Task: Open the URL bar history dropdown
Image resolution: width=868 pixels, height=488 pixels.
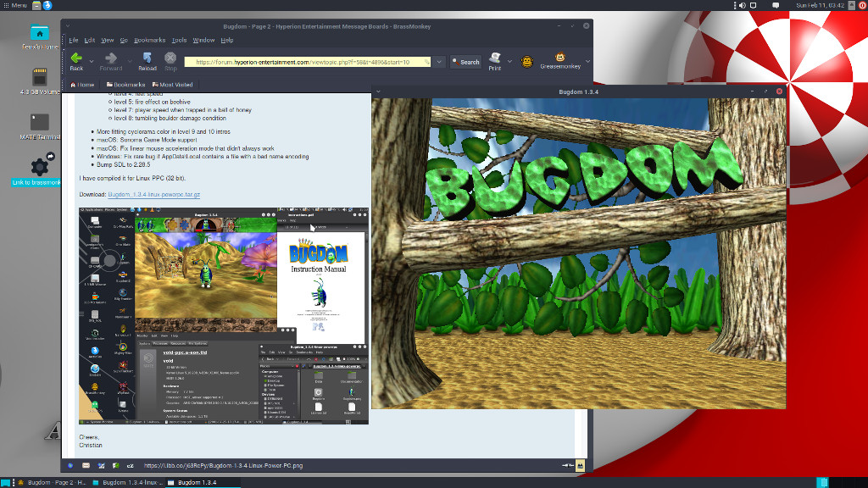Action: [x=439, y=62]
